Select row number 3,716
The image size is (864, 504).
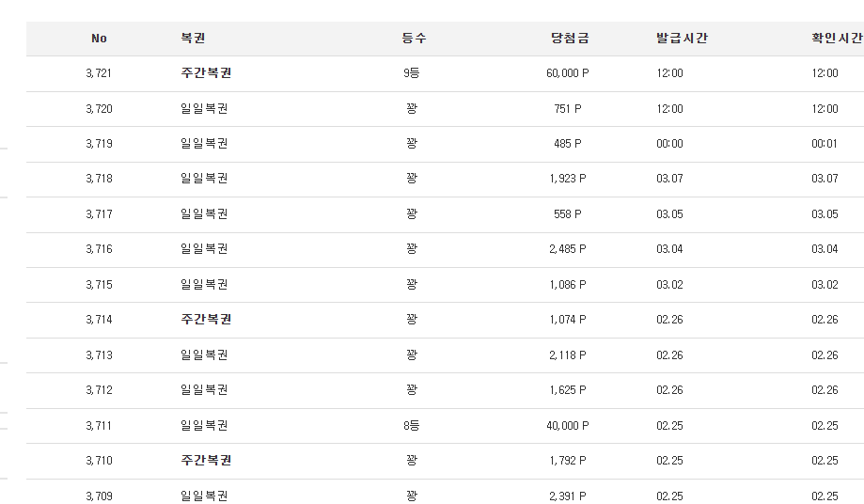[x=99, y=249]
